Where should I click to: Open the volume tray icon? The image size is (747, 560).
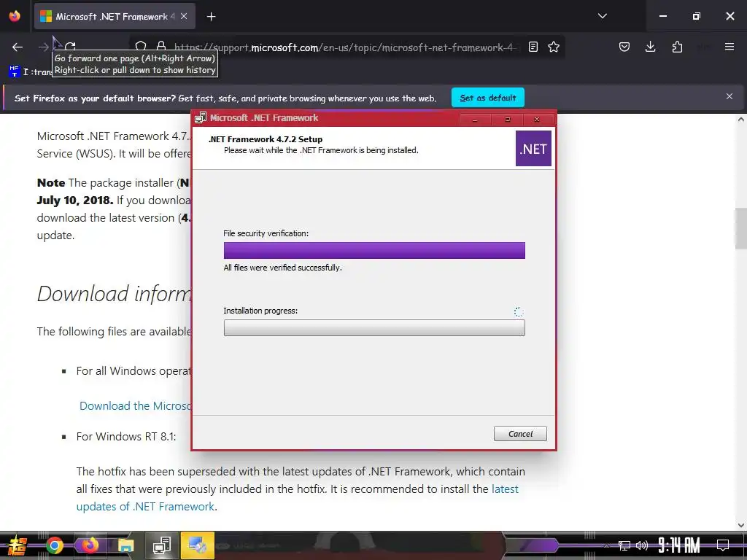pos(642,545)
